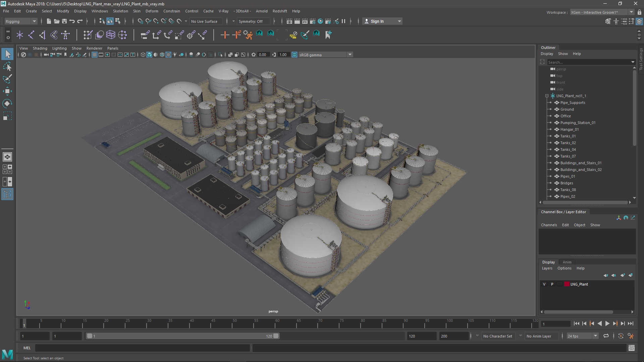Toggle select by hierarchy mode
The image size is (644, 362).
[x=102, y=21]
